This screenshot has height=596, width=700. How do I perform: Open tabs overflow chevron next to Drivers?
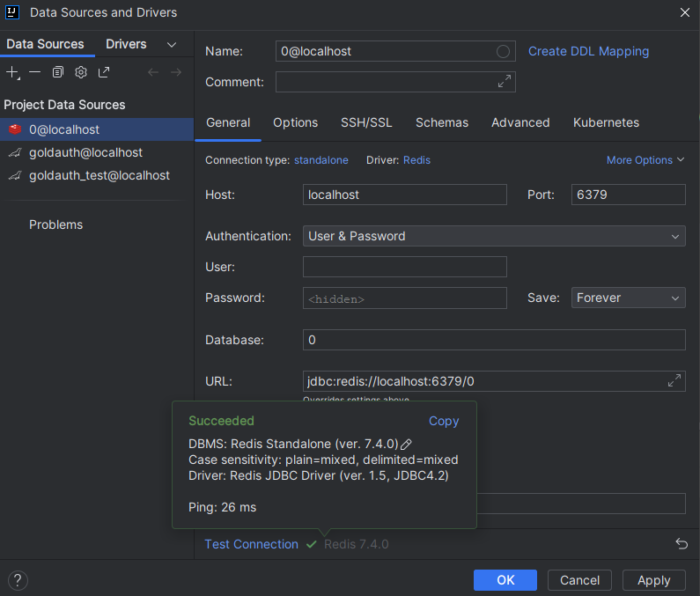point(172,45)
